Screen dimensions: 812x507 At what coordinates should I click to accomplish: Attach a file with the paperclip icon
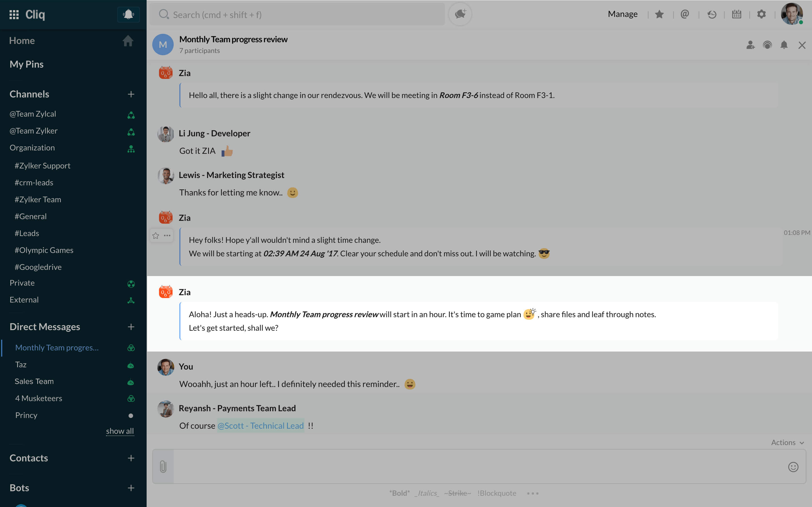[163, 466]
